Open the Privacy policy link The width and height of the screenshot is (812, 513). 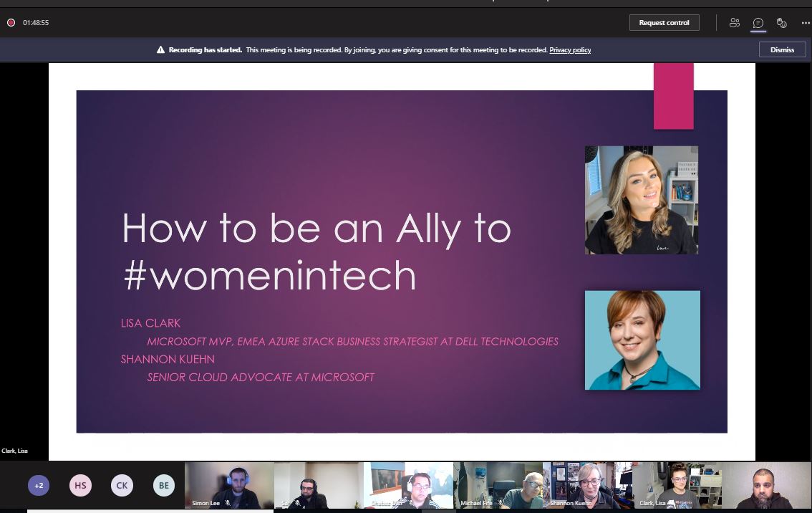pos(570,50)
